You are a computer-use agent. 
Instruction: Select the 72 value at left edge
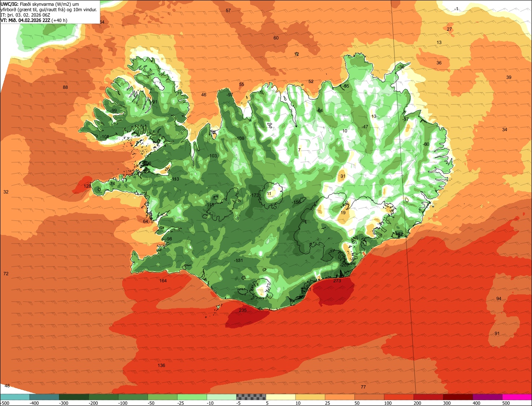[6, 274]
